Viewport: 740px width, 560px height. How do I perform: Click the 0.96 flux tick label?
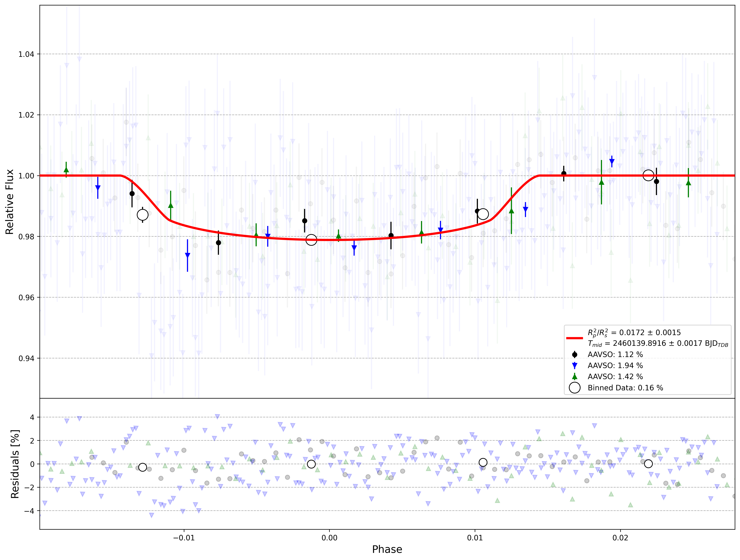click(27, 298)
